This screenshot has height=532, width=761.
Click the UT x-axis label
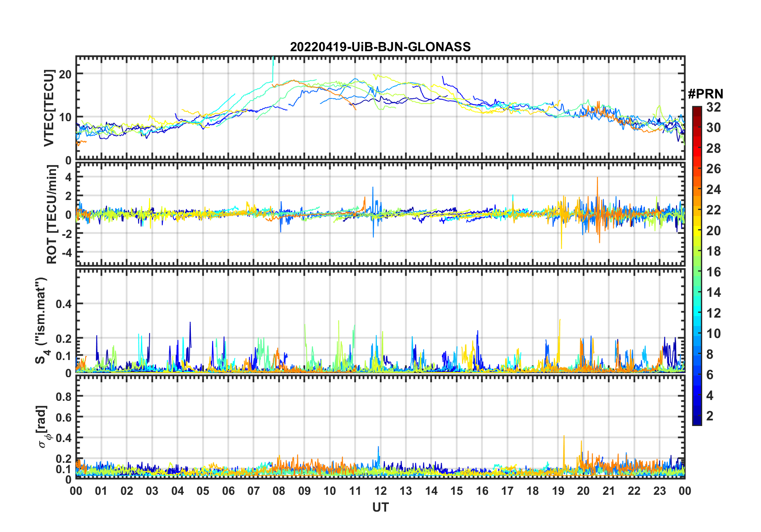point(380,507)
